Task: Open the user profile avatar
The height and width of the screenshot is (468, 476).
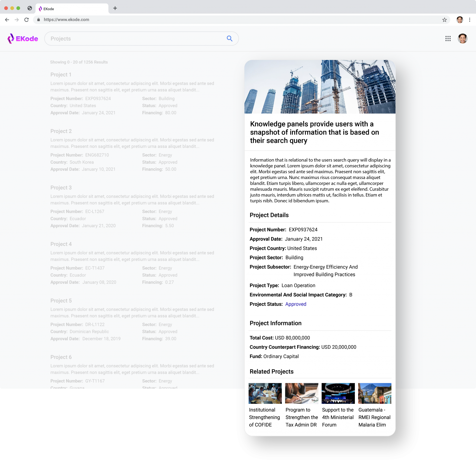Action: pos(463,39)
